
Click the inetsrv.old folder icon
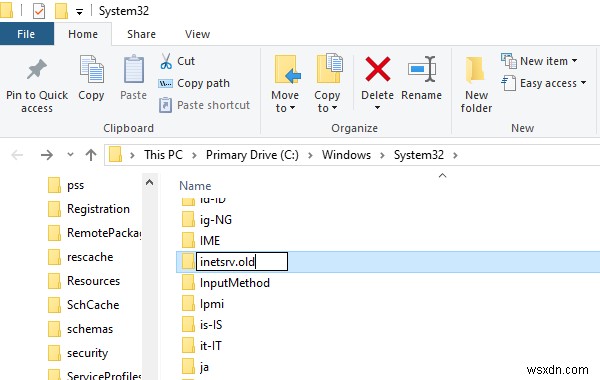coord(188,262)
